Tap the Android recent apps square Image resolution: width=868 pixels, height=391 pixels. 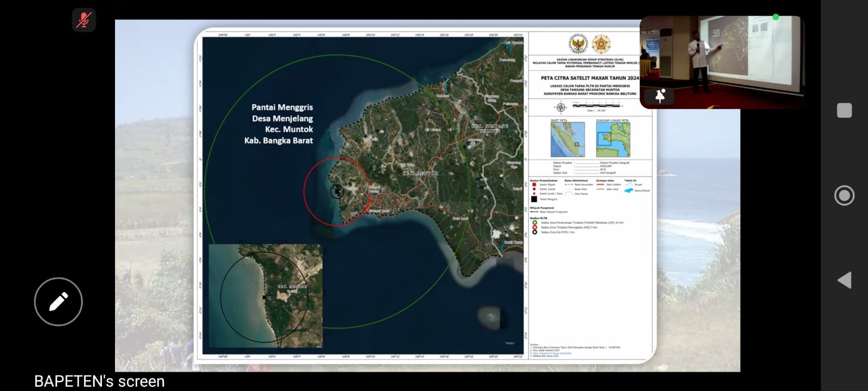pyautogui.click(x=844, y=110)
